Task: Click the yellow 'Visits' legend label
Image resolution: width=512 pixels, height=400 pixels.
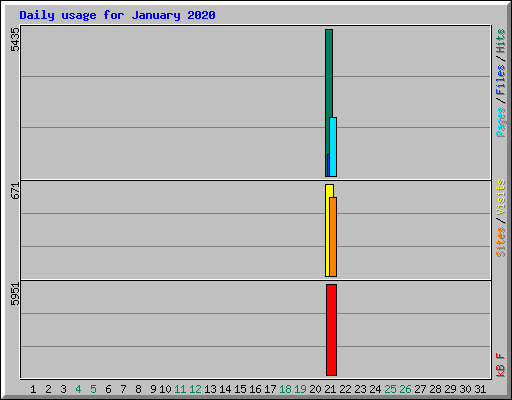Action: (500, 197)
